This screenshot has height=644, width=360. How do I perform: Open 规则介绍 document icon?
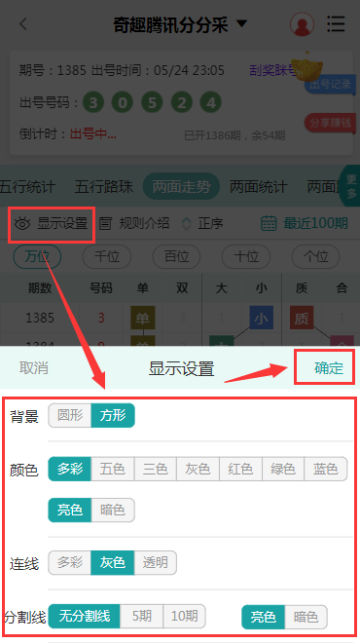click(106, 224)
